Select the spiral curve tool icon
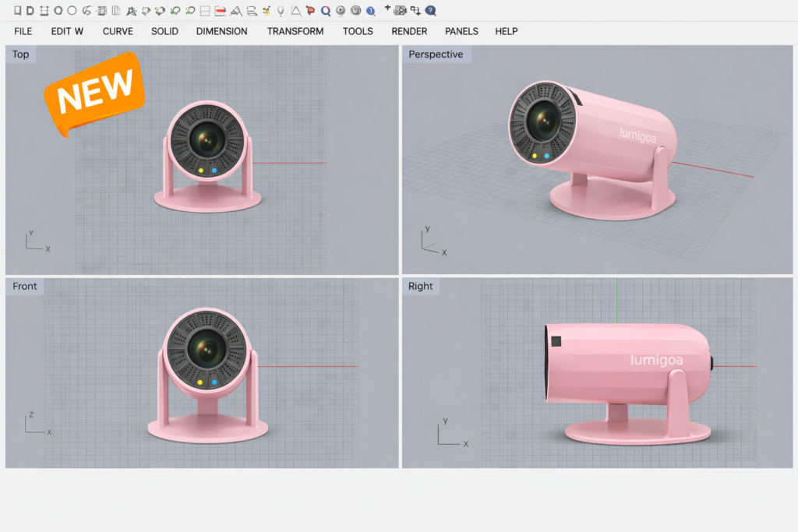 [x=87, y=11]
